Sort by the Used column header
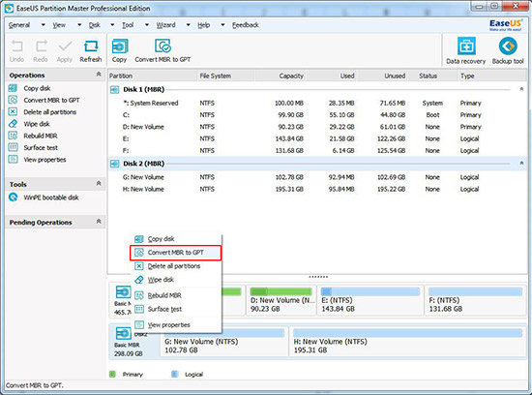The width and height of the screenshot is (532, 395). (x=331, y=76)
